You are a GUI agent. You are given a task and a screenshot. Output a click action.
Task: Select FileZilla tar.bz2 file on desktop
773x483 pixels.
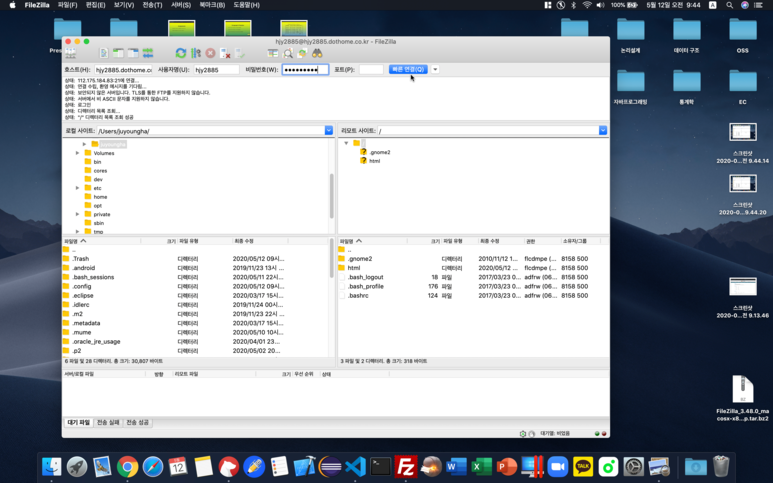pos(742,398)
